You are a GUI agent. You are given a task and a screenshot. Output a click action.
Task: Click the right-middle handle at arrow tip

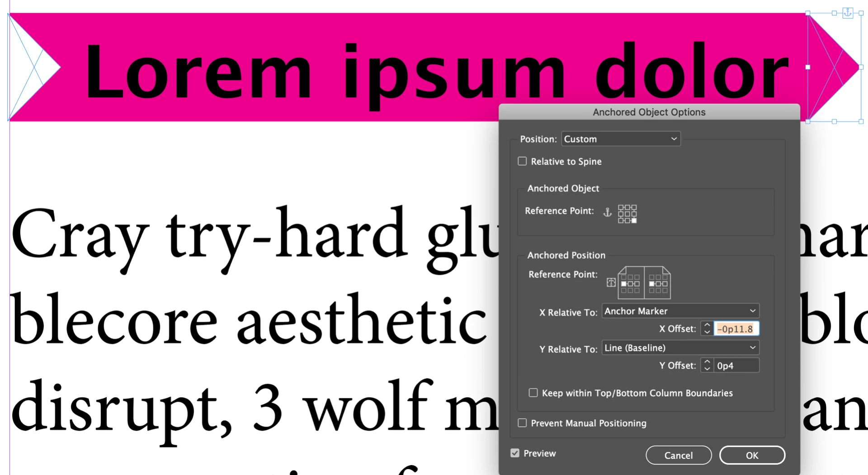861,67
